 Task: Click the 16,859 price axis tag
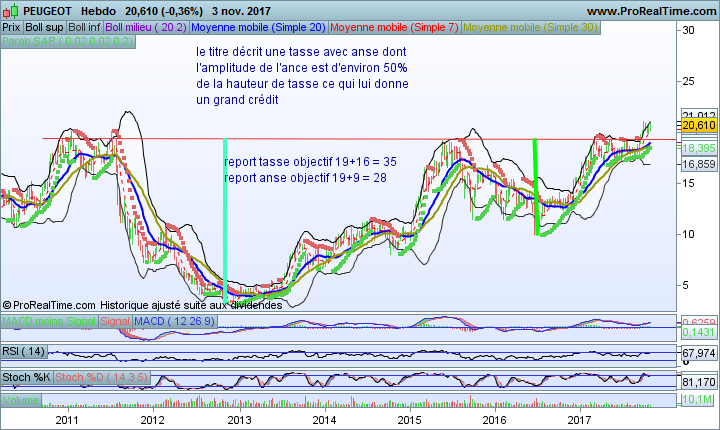pyautogui.click(x=699, y=164)
